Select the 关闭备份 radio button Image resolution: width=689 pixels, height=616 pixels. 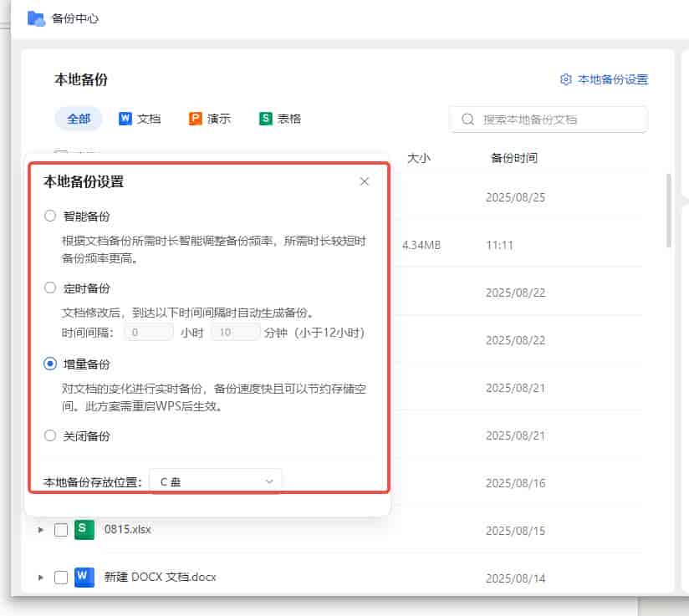[x=50, y=435]
